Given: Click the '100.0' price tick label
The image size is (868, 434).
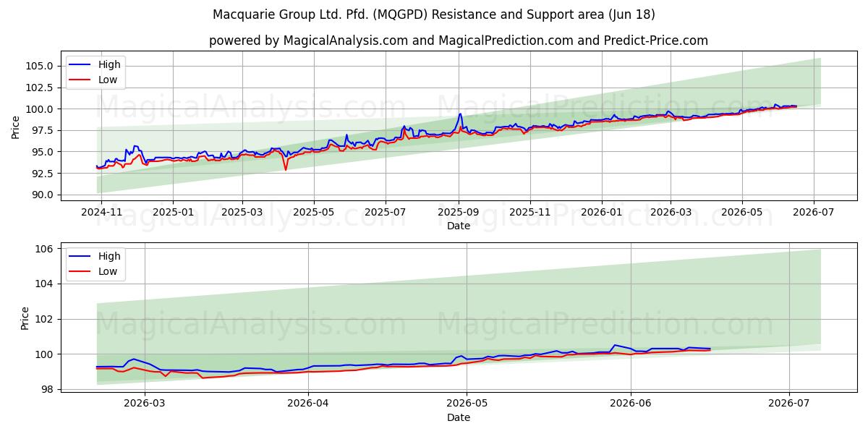Looking at the screenshot, I should (x=41, y=109).
